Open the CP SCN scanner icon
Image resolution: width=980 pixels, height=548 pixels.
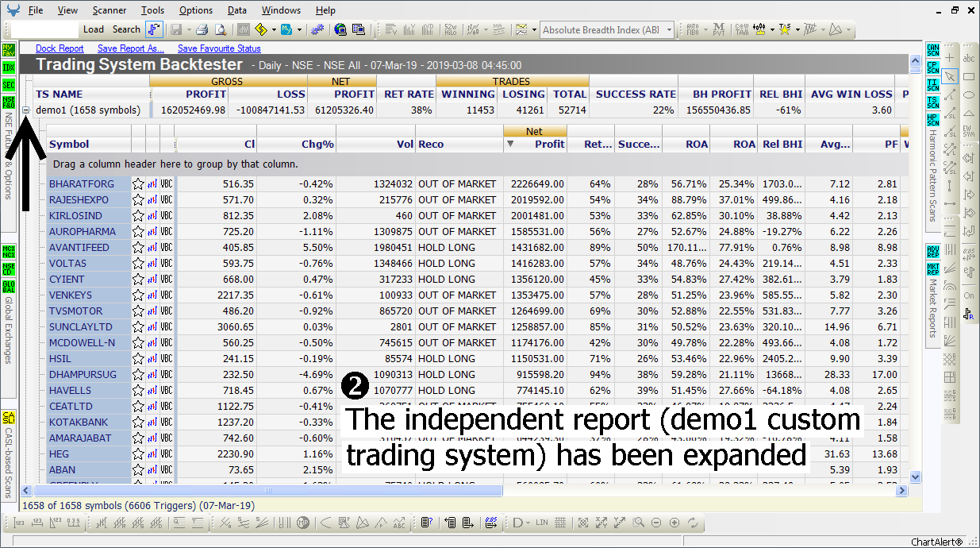click(933, 68)
